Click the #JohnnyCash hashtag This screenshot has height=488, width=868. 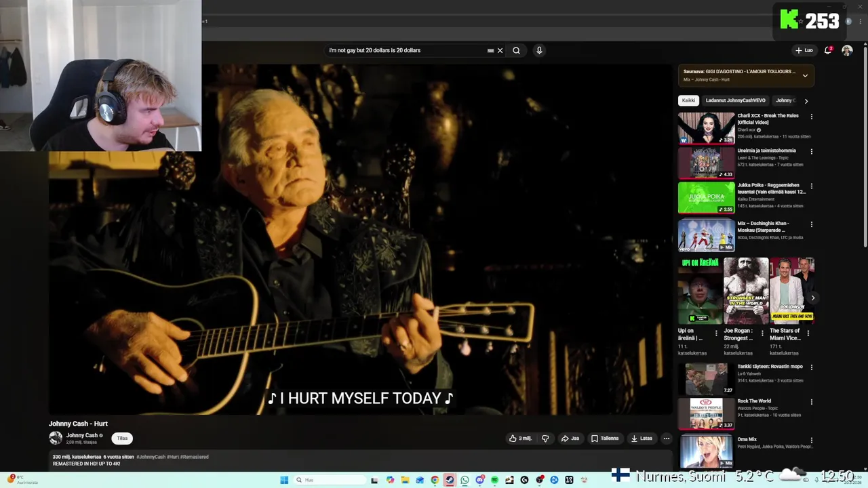click(x=151, y=457)
